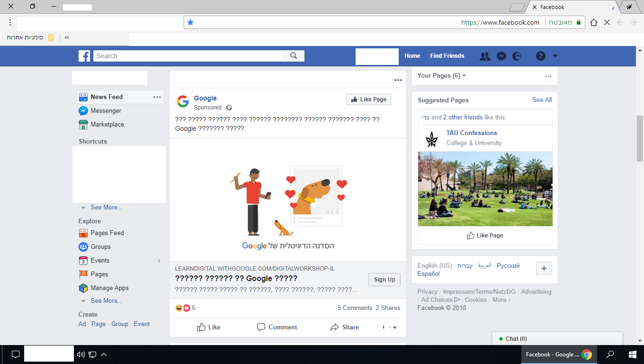Open the Google page name link

pyautogui.click(x=206, y=98)
